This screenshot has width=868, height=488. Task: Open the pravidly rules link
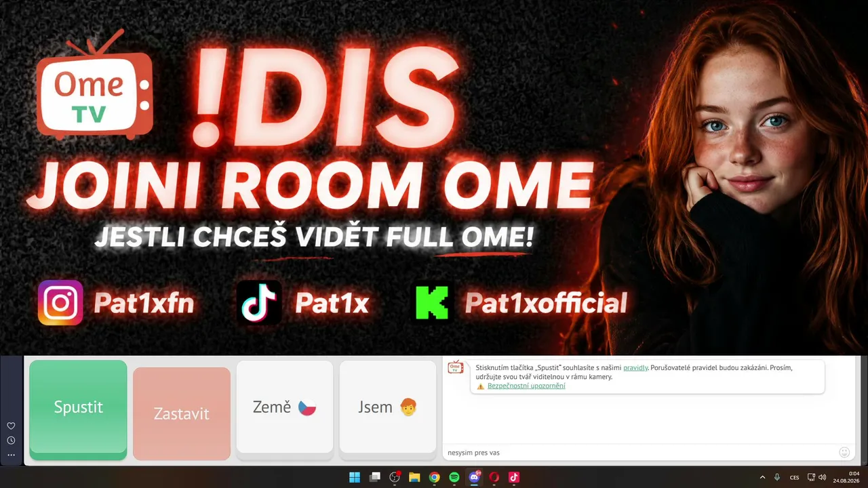pos(635,367)
